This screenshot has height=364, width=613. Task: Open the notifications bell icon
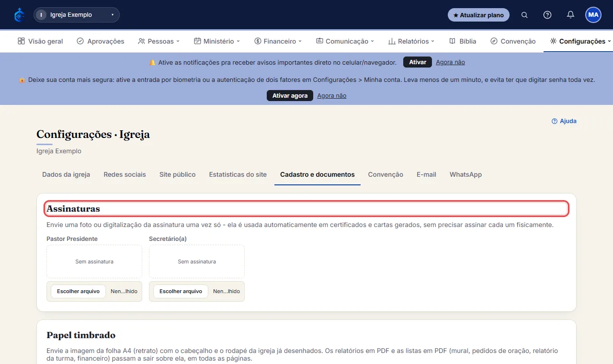(x=570, y=15)
